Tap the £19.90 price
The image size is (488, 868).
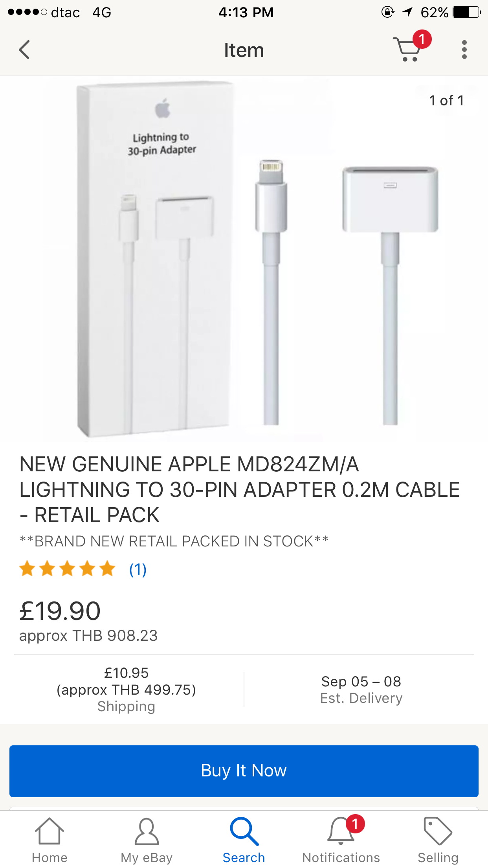(60, 611)
